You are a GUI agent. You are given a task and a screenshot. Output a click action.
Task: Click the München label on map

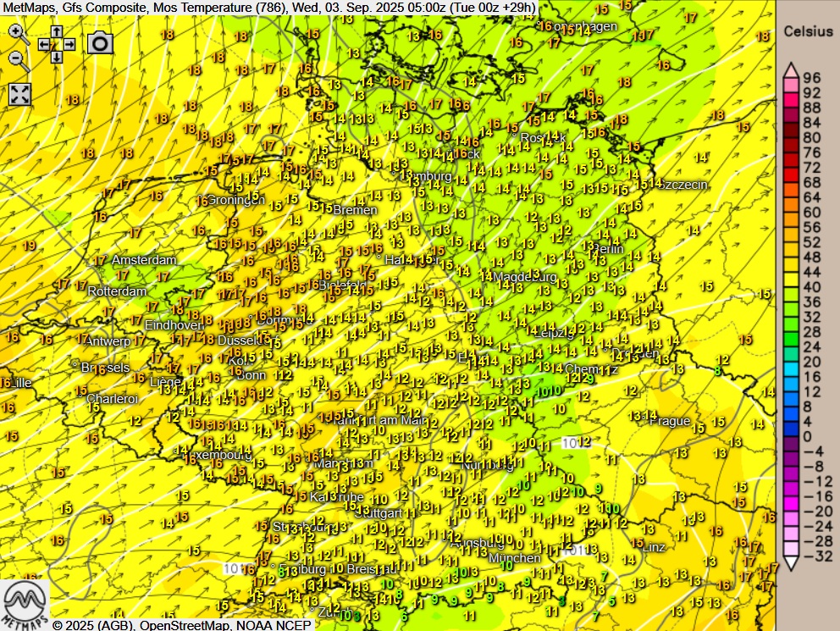(x=515, y=558)
